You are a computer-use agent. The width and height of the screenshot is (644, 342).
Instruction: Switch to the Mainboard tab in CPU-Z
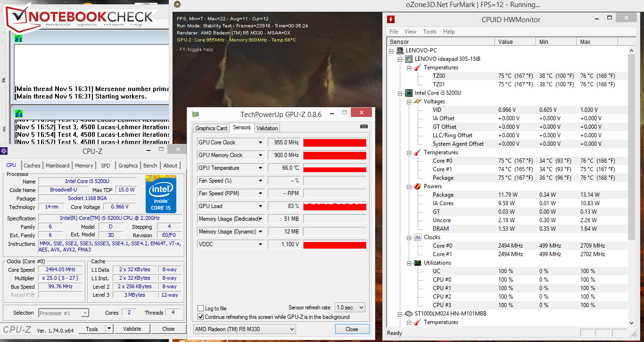click(58, 166)
